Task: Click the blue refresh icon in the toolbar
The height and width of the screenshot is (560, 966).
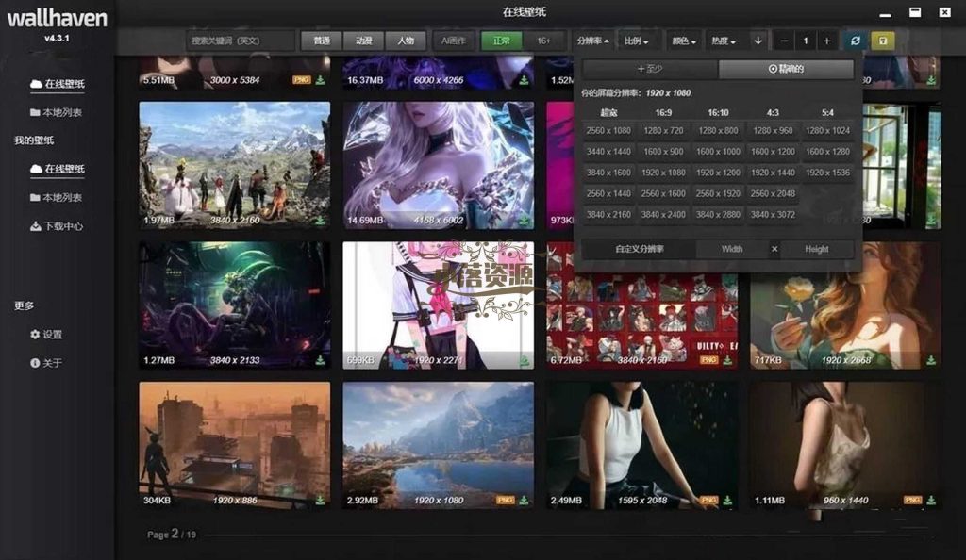Action: (x=855, y=41)
